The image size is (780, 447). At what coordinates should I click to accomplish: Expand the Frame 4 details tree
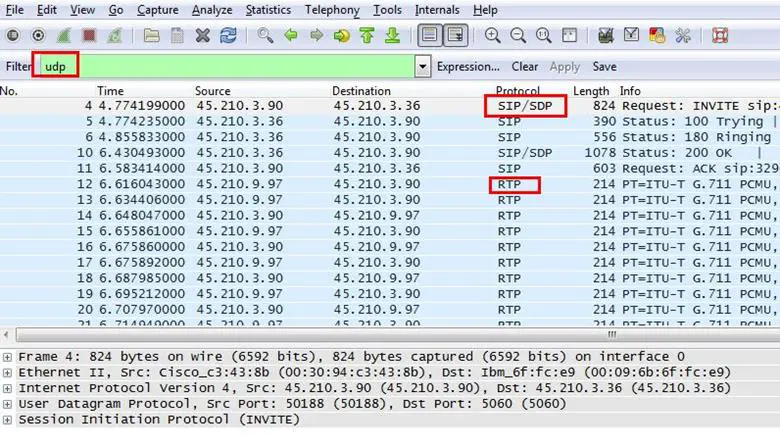[x=8, y=357]
